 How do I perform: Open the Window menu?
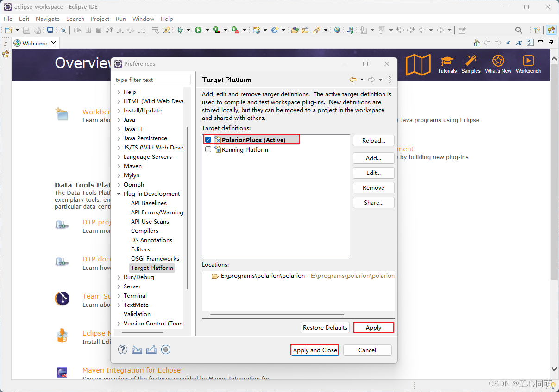pos(143,19)
